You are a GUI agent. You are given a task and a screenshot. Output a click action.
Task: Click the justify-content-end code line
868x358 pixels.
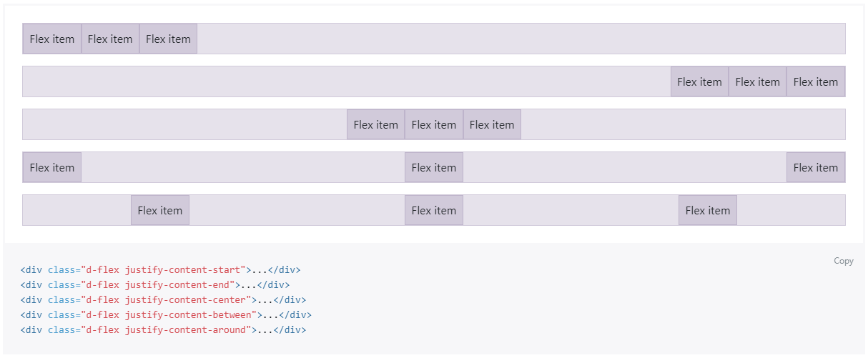155,285
